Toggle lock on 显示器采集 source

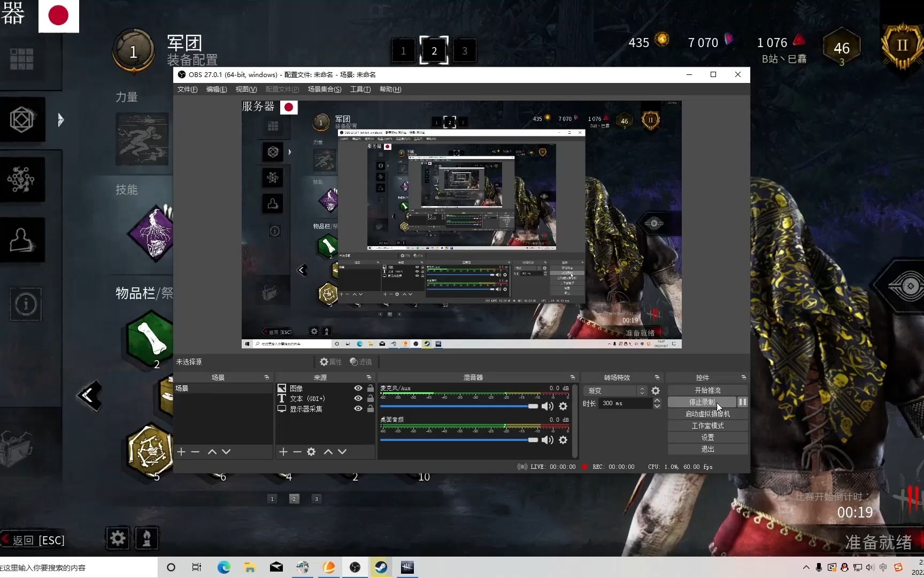[370, 409]
